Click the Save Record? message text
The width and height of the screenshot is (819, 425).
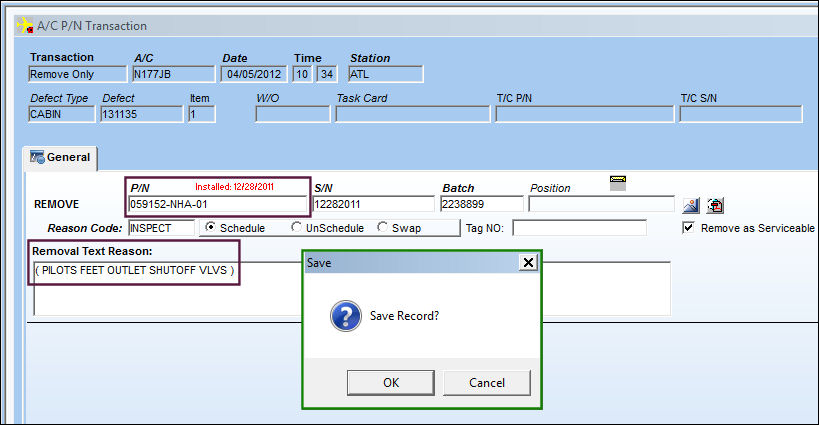pos(404,316)
